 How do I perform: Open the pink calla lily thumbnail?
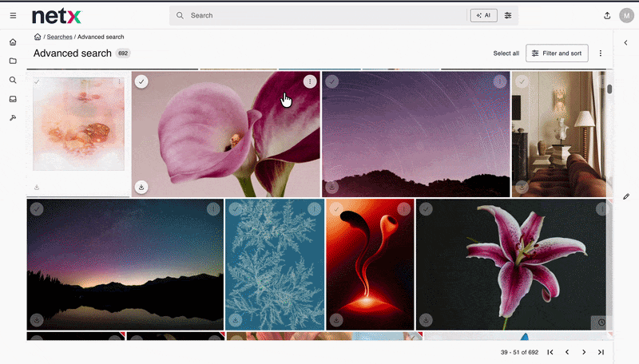coord(226,134)
